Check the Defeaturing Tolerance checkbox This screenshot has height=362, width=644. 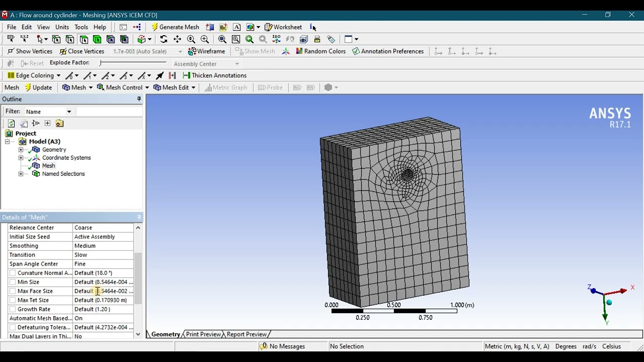13,327
